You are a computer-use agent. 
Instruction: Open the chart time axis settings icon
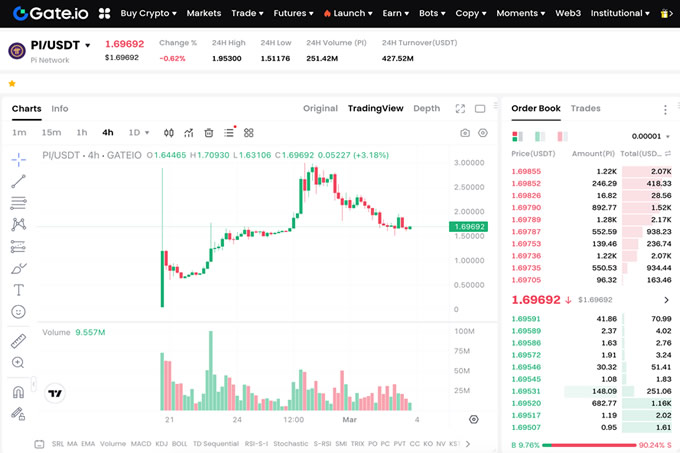[x=474, y=419]
